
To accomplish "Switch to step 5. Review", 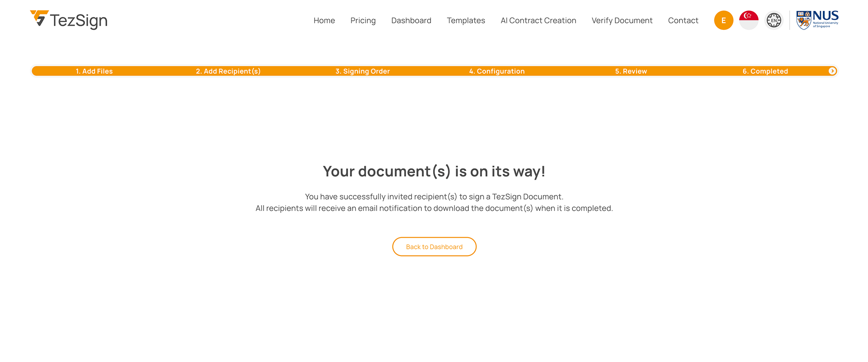I will point(631,71).
